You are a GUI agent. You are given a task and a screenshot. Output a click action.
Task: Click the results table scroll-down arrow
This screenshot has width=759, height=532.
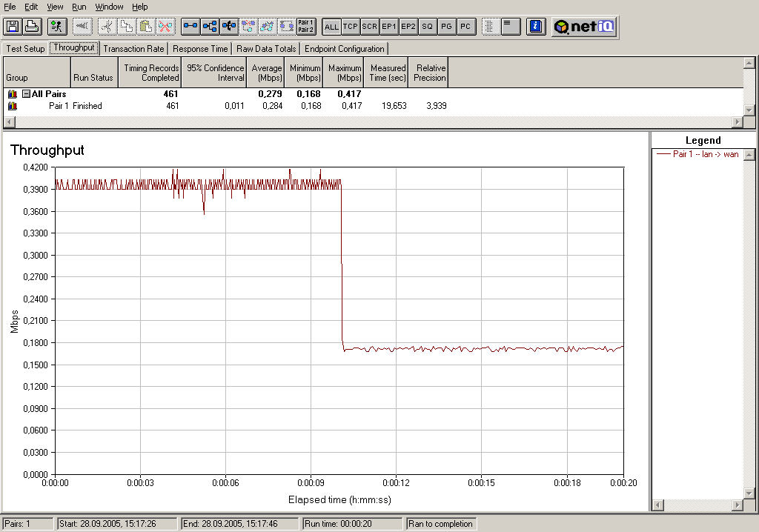[749, 110]
